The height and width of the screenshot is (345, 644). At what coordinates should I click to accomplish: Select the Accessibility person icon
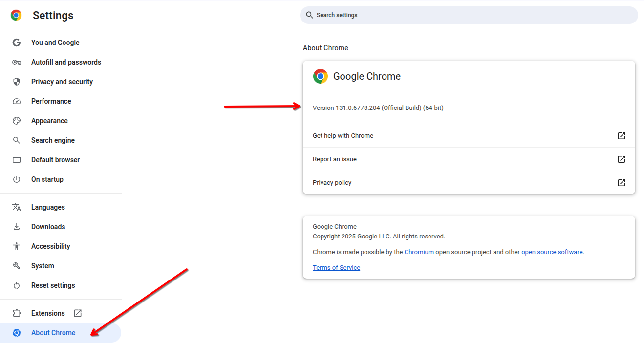click(x=16, y=246)
